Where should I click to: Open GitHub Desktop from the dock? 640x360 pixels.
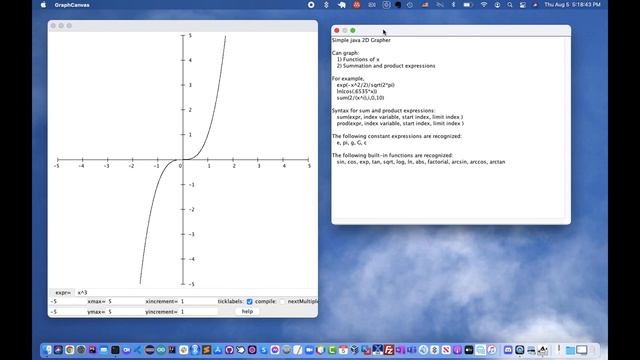coord(229,350)
